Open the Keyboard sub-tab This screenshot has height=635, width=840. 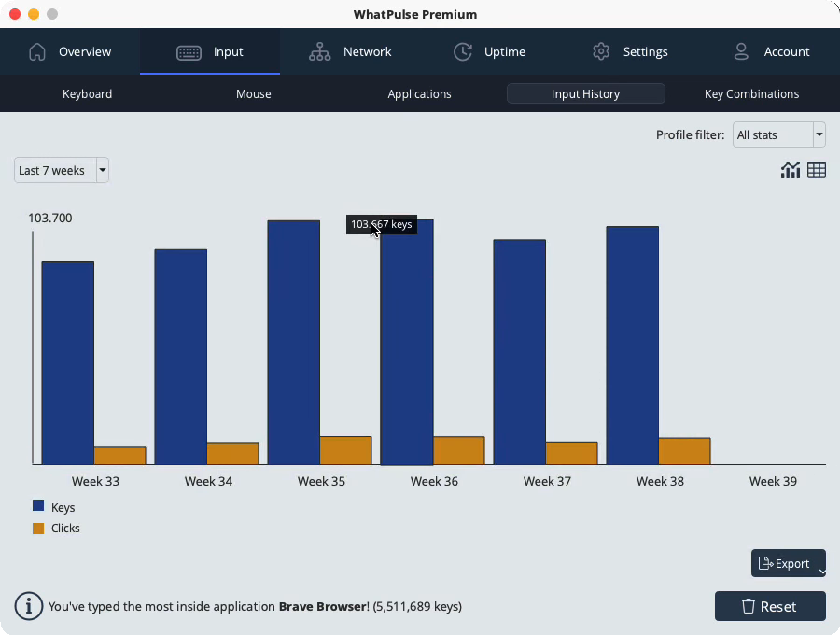tap(88, 93)
